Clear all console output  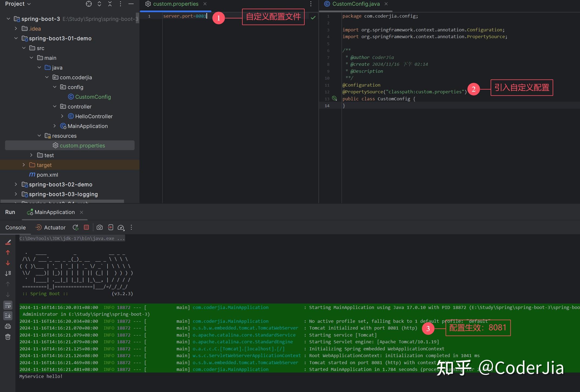tap(8, 337)
